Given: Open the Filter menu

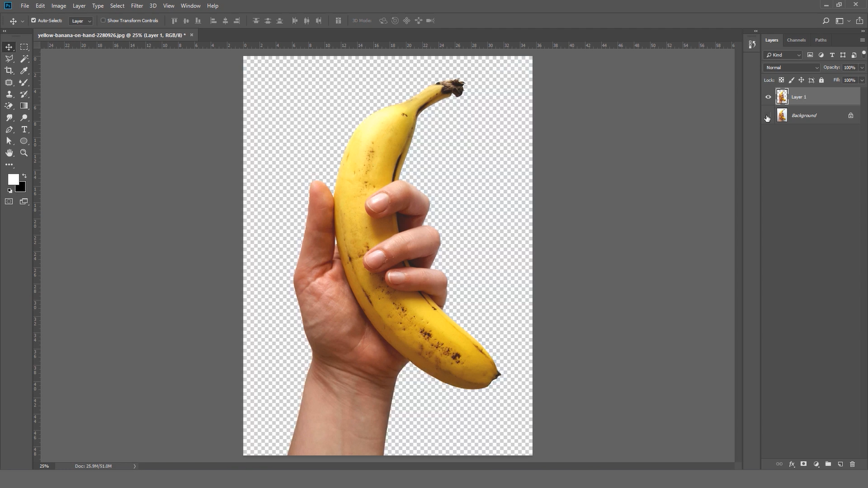Looking at the screenshot, I should (136, 6).
